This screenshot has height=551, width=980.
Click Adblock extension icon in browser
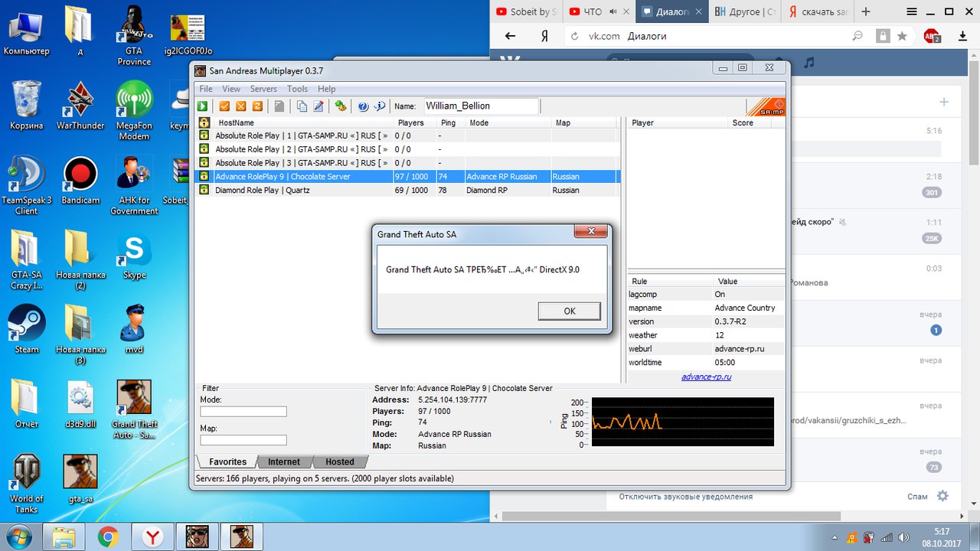tap(932, 36)
